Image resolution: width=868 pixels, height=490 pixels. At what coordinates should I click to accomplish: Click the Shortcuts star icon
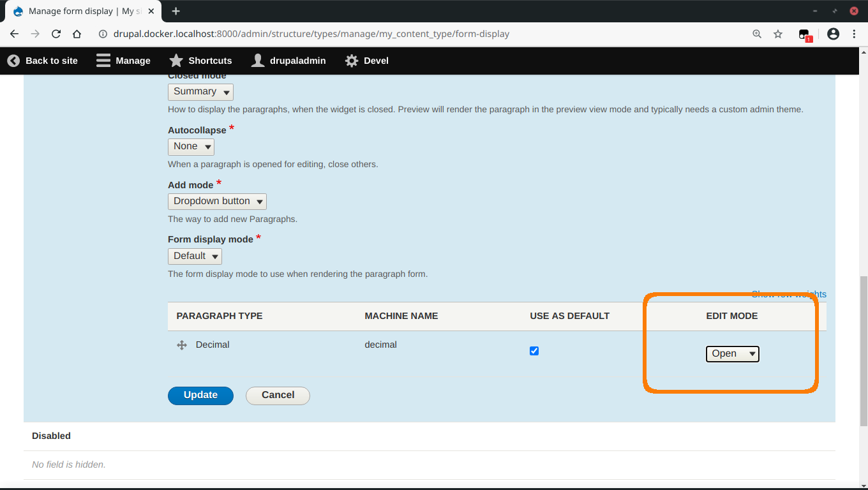(176, 61)
